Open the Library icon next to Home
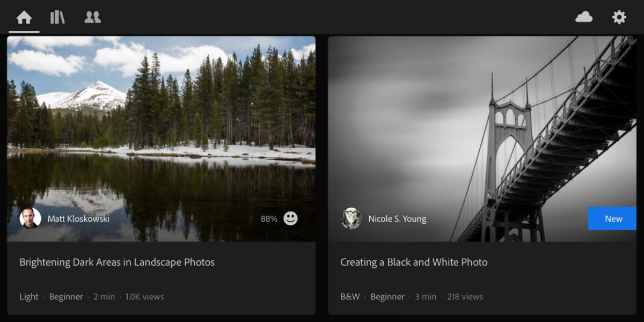This screenshot has height=322, width=644. pos(57,17)
